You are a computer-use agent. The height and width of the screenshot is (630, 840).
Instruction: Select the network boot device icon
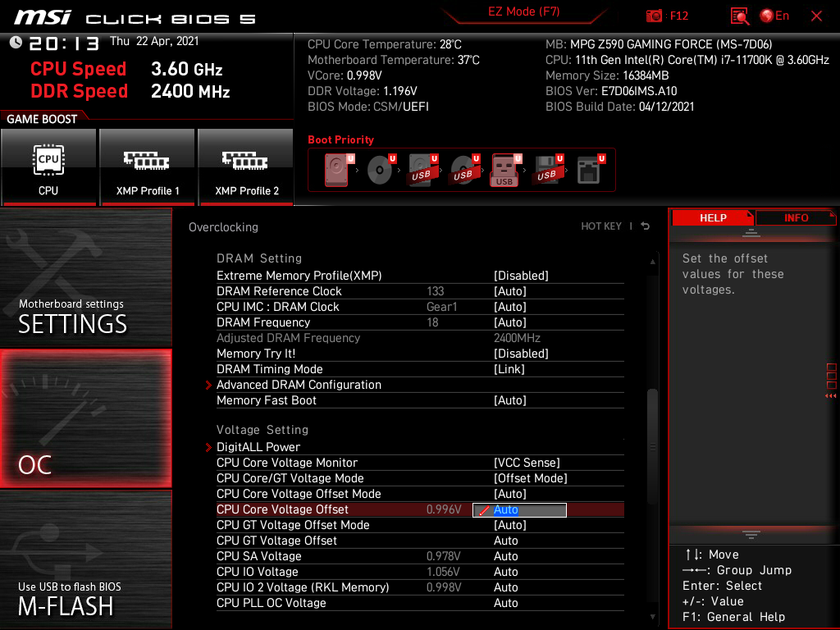pos(591,170)
